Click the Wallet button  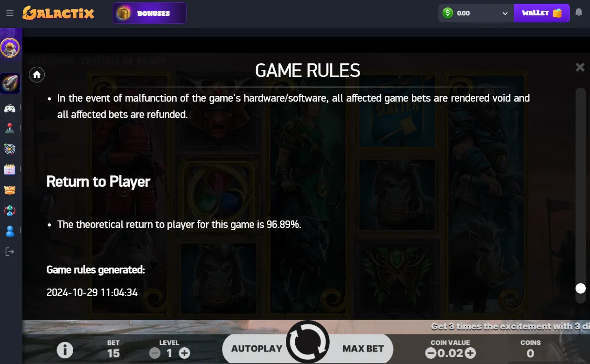(541, 13)
